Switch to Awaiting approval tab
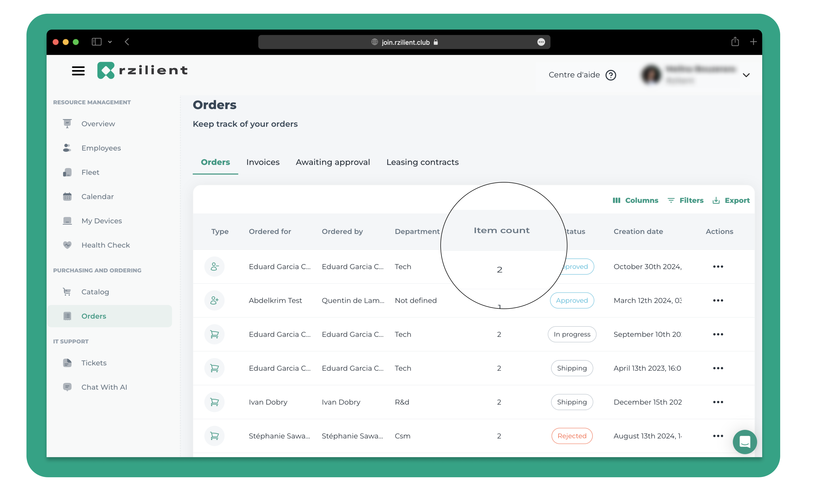Screen dimensions: 813x504 point(333,162)
